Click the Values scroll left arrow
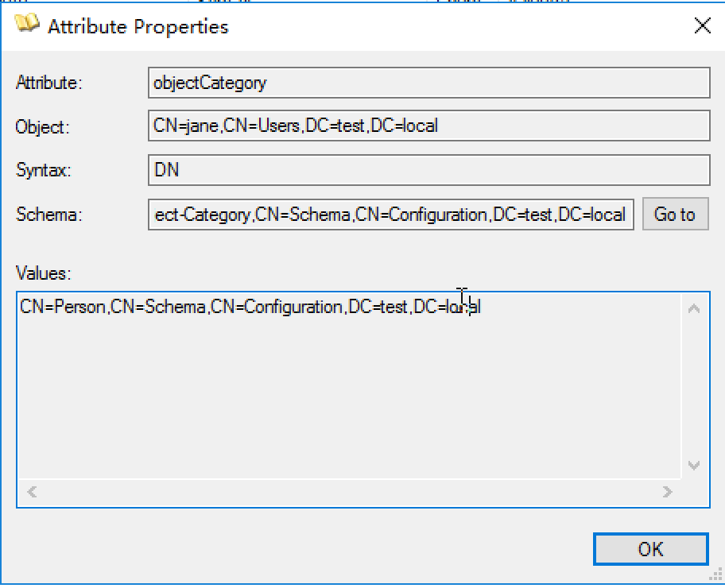This screenshot has height=588, width=725. [32, 493]
